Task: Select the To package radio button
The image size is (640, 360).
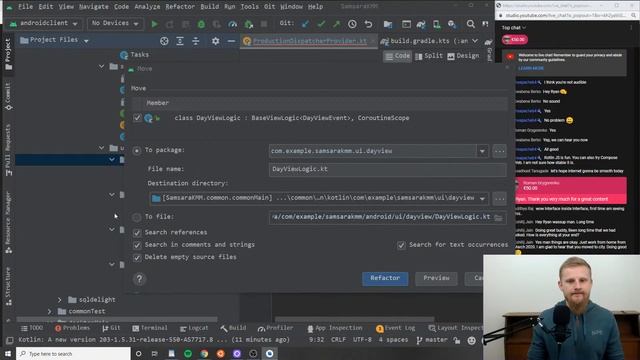Action: 137,151
